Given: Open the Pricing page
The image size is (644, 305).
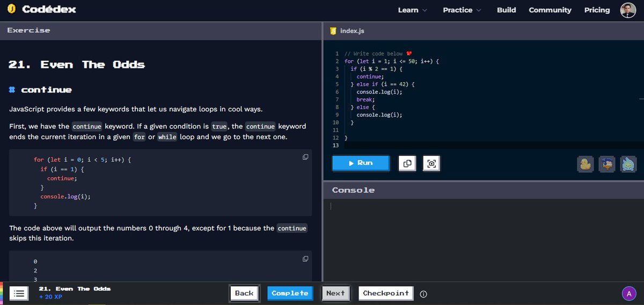Looking at the screenshot, I should click(x=597, y=10).
